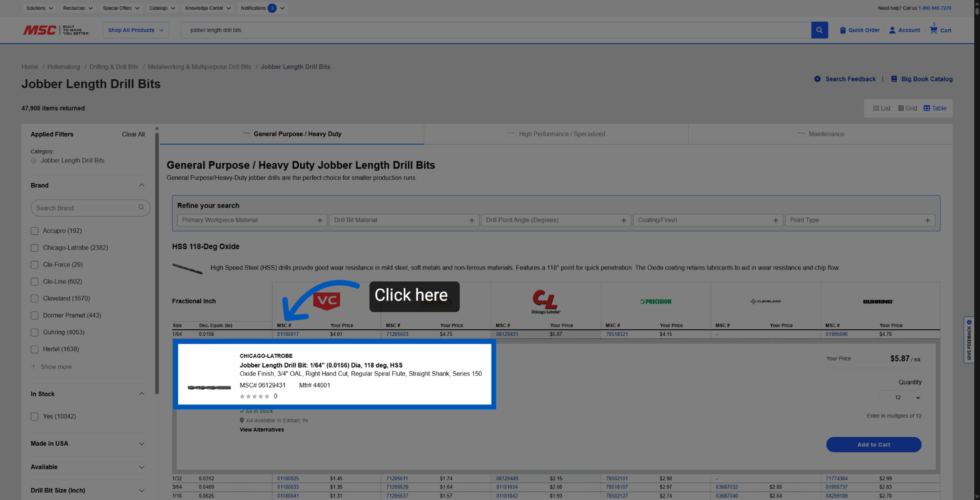This screenshot has width=980, height=500.
Task: Call support number 1-800-645-7270
Action: [935, 8]
